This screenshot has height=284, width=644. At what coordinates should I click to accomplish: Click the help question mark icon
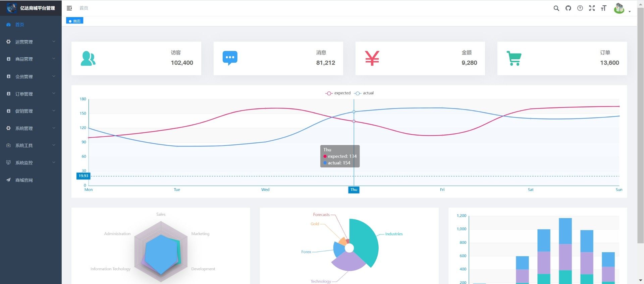[x=580, y=8]
